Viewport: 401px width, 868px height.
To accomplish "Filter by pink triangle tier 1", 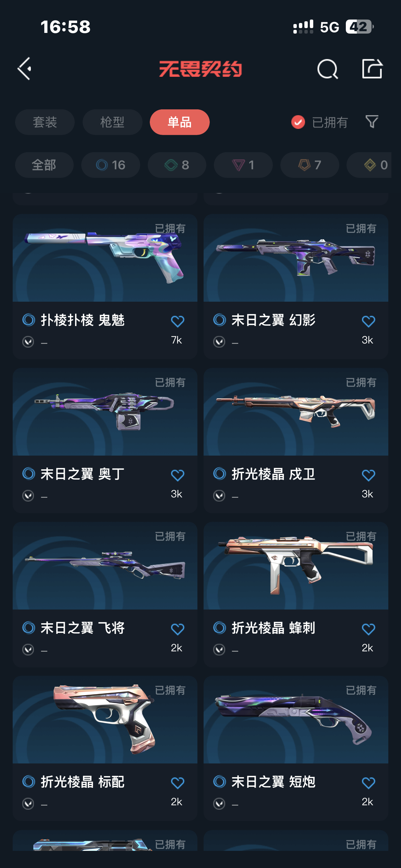I will click(243, 165).
